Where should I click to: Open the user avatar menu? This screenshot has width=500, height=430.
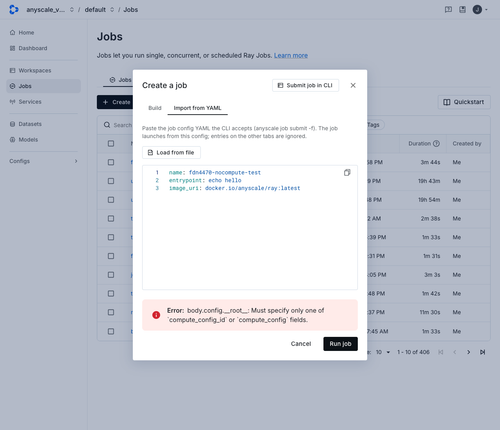tap(480, 9)
